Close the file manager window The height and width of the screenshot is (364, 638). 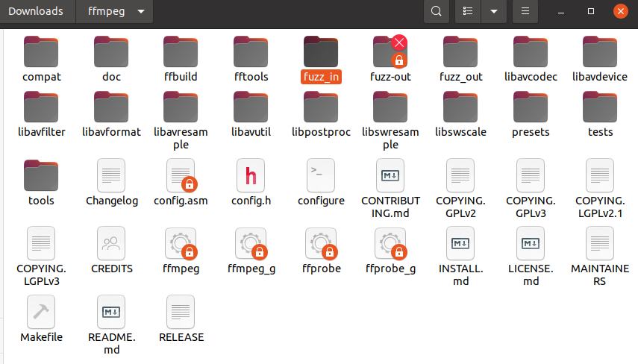coord(621,11)
